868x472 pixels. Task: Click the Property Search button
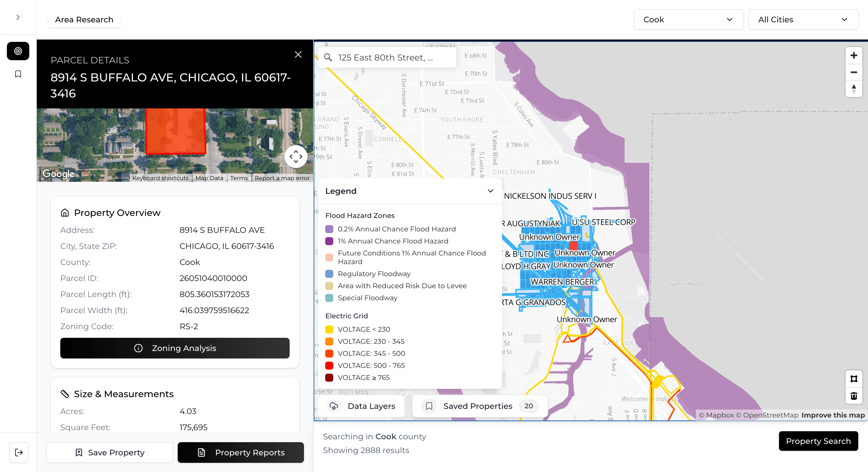818,441
